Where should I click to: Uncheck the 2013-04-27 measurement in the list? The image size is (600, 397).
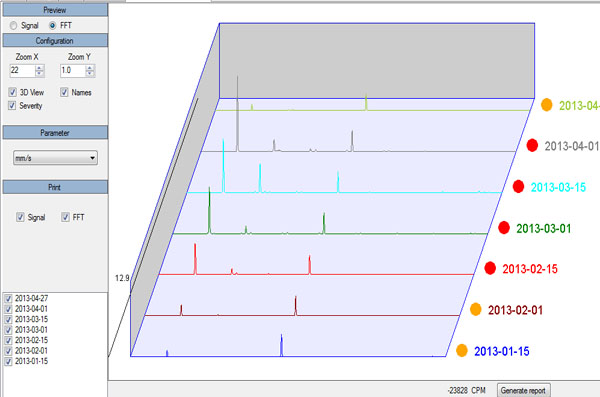(8, 299)
